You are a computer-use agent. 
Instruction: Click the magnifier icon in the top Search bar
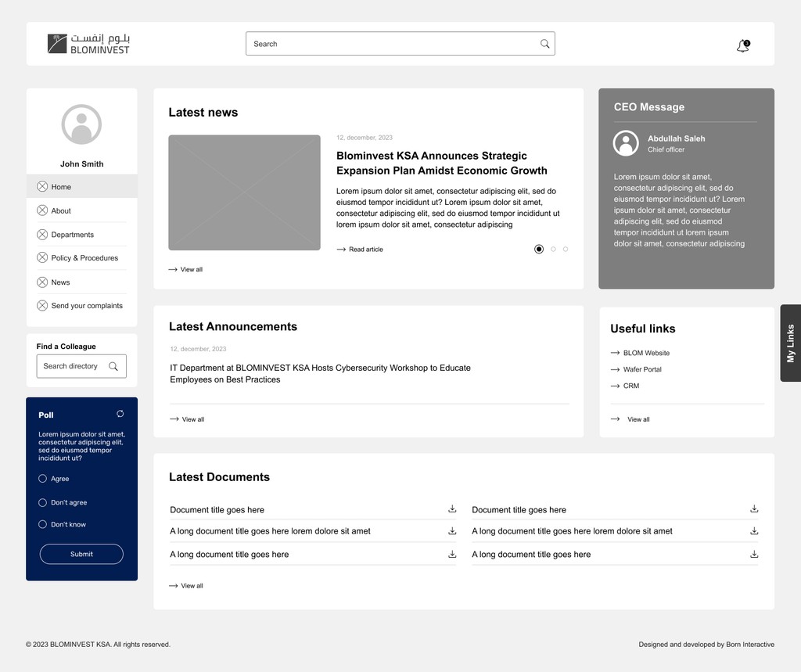[x=544, y=44]
